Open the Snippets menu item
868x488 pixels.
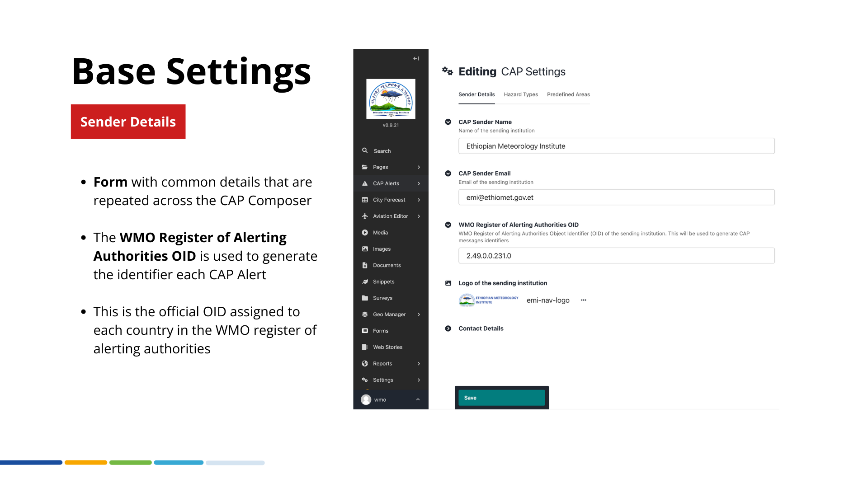pos(391,282)
